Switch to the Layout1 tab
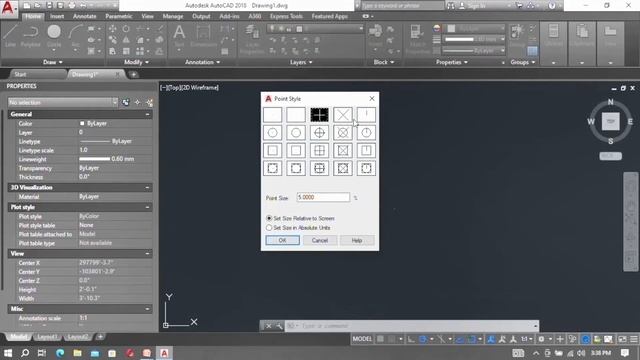This screenshot has width=640, height=360. coord(47,337)
